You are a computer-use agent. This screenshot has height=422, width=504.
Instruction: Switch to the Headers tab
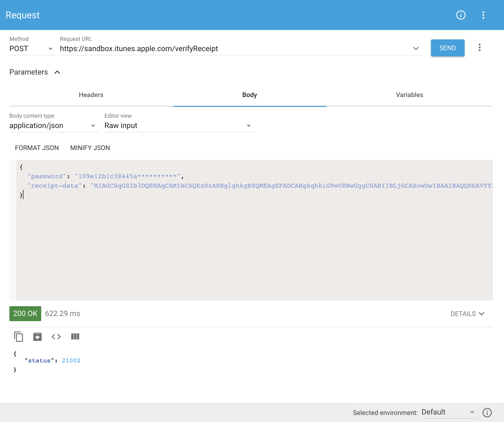point(91,95)
